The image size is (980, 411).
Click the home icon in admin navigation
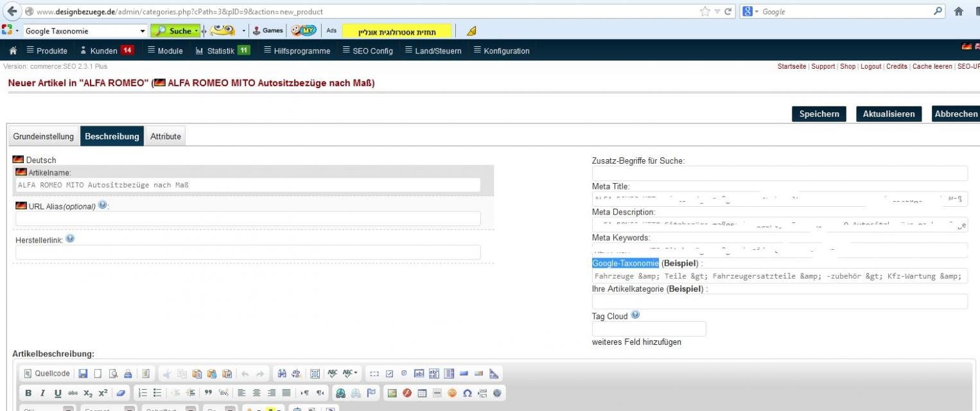point(13,51)
